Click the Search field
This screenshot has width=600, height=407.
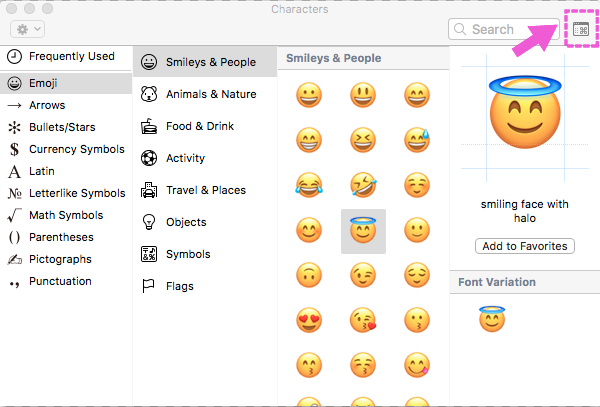click(504, 29)
